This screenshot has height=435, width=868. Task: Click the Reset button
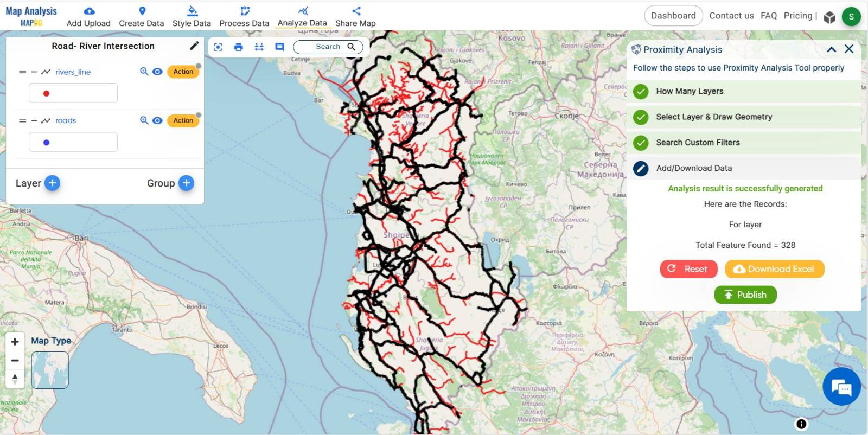pyautogui.click(x=688, y=269)
